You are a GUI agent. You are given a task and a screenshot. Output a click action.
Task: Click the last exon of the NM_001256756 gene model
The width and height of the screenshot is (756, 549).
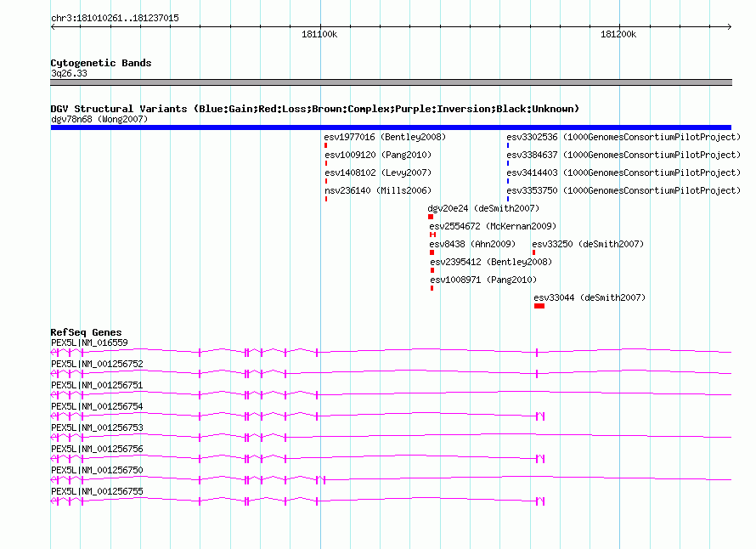(544, 459)
